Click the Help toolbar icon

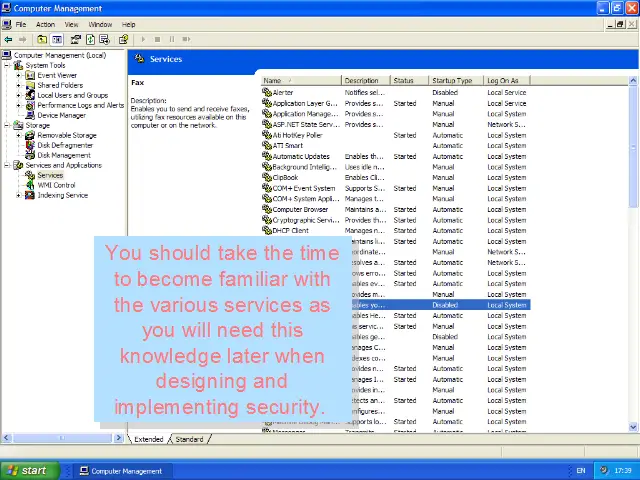point(123,39)
